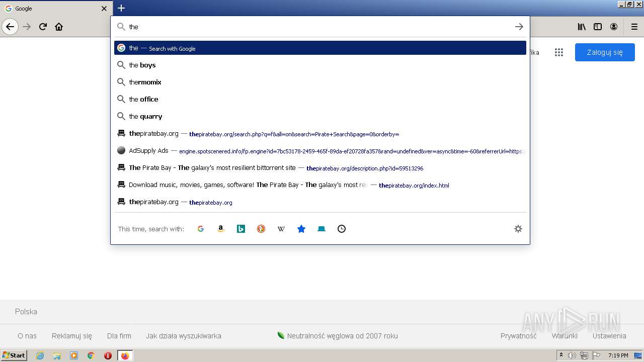Open the Action Center flag icon
This screenshot has width=644, height=362.
[x=596, y=355]
